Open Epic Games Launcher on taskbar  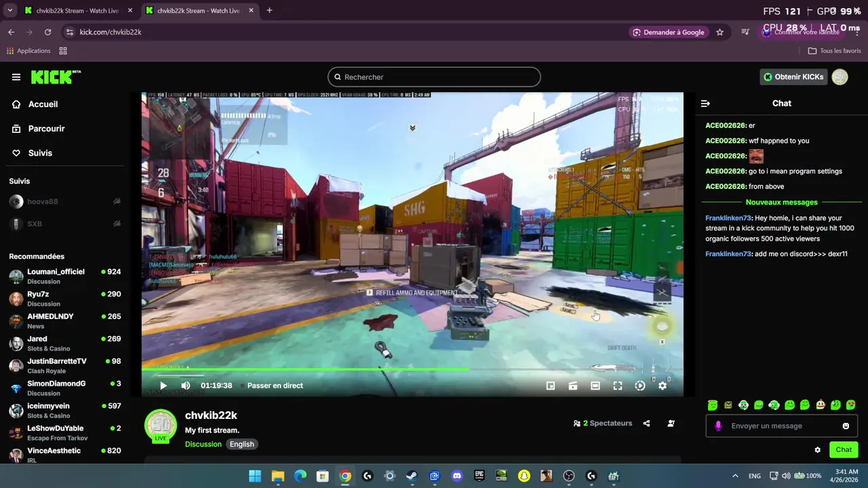479,476
